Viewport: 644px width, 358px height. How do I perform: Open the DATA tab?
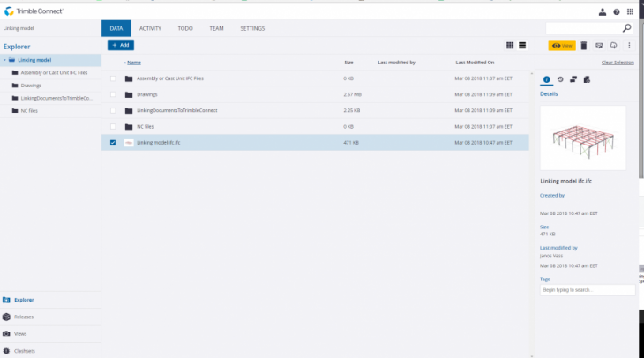point(116,28)
